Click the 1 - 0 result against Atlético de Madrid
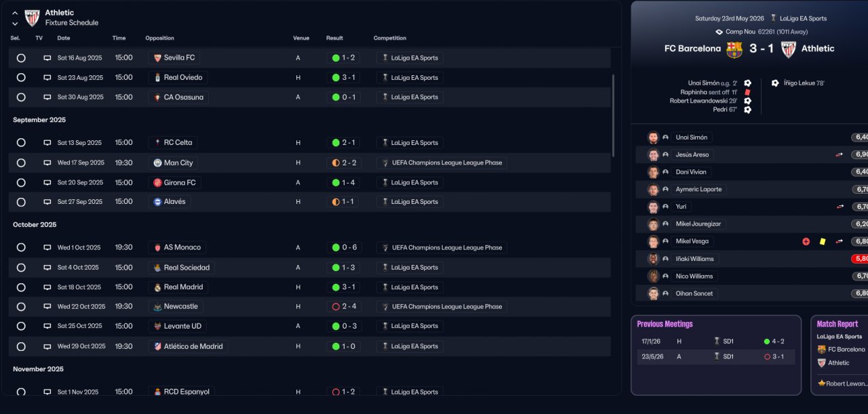This screenshot has height=414, width=868. pos(343,346)
